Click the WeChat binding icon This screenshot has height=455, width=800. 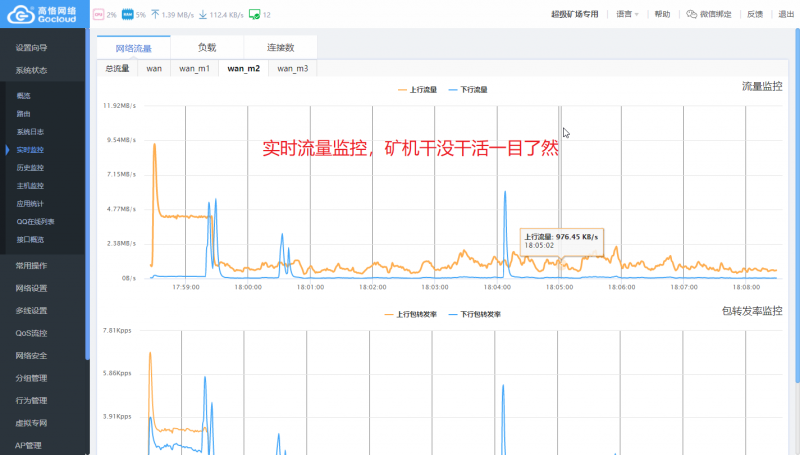click(692, 15)
